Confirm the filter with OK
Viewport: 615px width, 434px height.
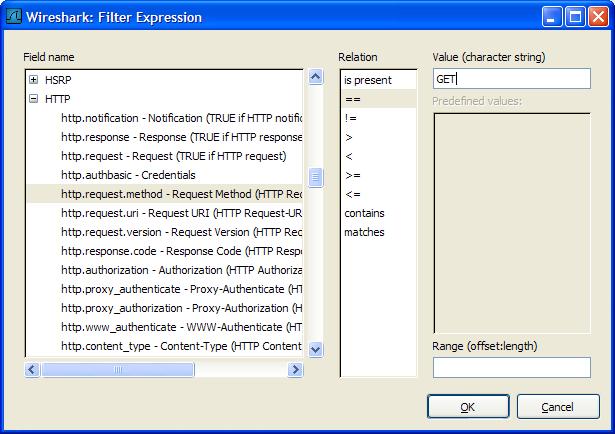tap(468, 407)
